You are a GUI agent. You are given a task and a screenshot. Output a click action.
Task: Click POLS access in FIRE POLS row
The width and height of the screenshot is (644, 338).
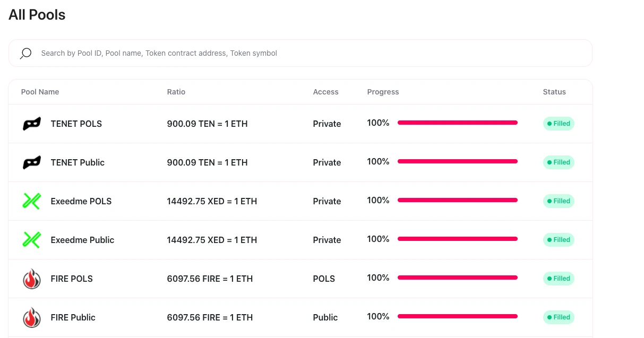click(x=324, y=279)
